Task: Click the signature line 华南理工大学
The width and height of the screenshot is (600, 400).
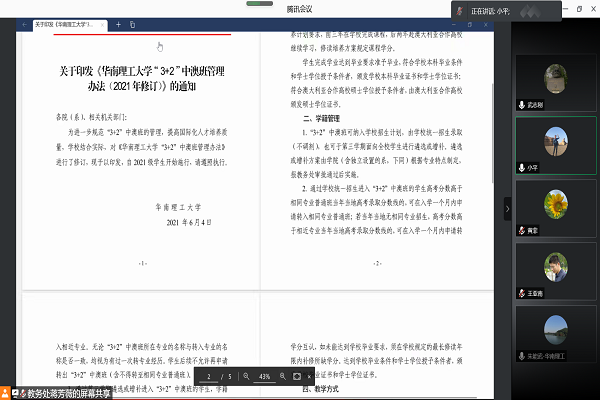Action: (x=178, y=207)
